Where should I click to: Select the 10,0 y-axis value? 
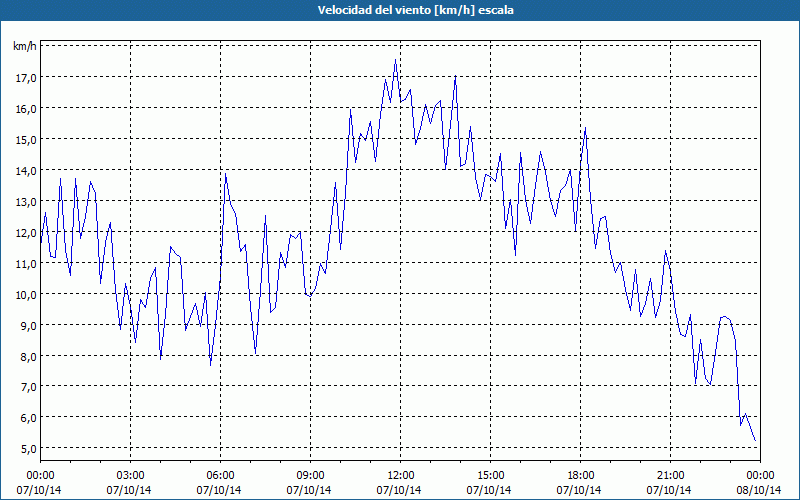point(26,294)
